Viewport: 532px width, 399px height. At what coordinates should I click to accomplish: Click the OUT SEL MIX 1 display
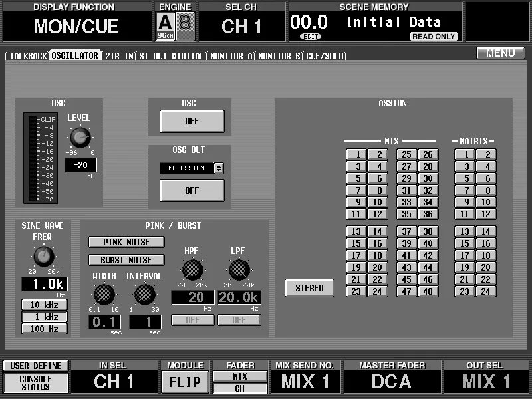coord(486,381)
